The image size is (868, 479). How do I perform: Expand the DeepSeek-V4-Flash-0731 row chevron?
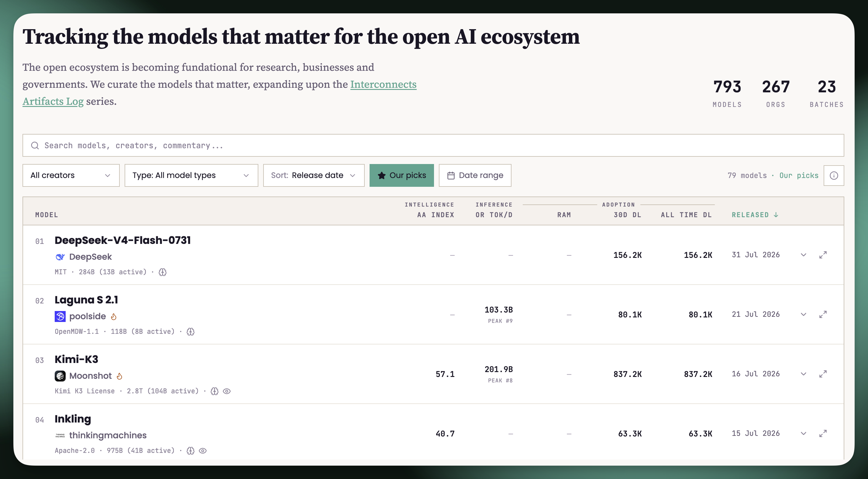click(x=804, y=255)
